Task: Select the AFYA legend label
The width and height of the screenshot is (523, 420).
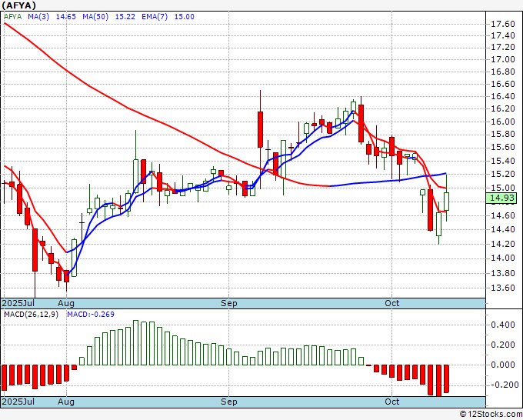Action: pos(12,17)
